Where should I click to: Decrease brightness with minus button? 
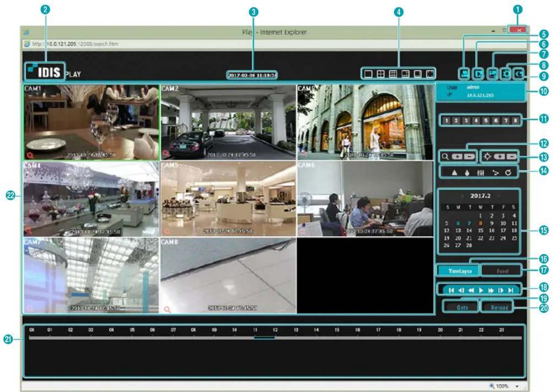point(511,157)
